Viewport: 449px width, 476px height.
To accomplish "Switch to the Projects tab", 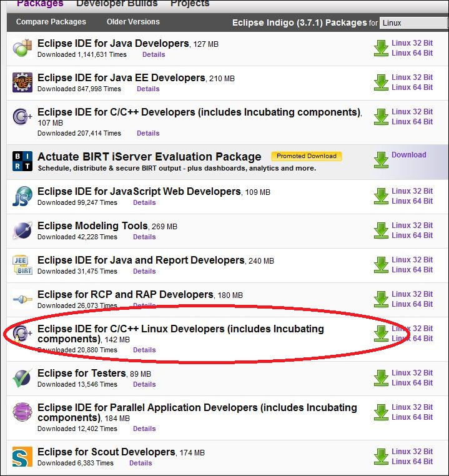I will 190,4.
